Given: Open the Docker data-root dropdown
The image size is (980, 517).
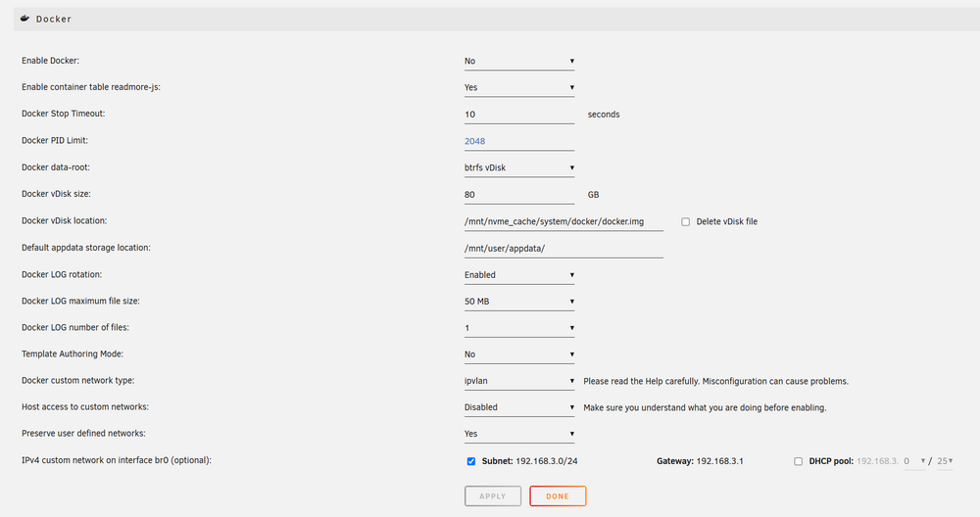Looking at the screenshot, I should [518, 168].
